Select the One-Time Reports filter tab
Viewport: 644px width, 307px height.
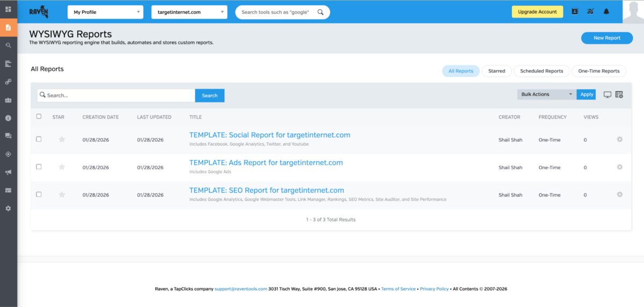click(x=598, y=71)
